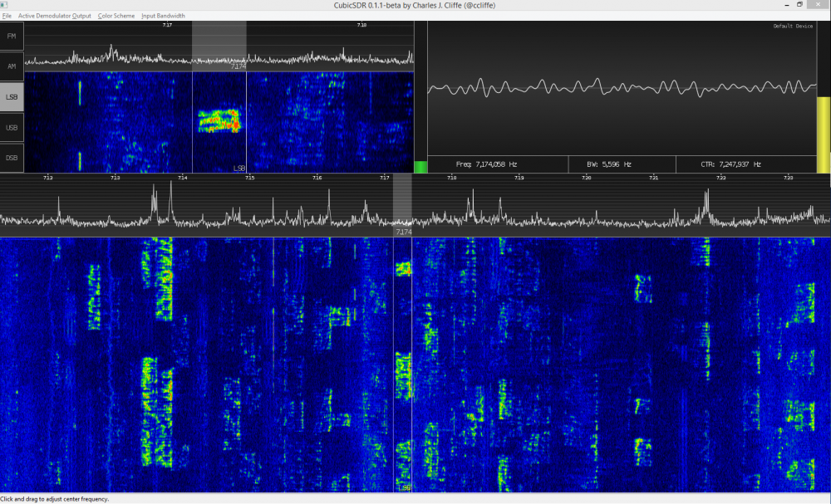Click the 7.15 frequency label on main spectrum
This screenshot has width=831, height=504.
[x=249, y=178]
